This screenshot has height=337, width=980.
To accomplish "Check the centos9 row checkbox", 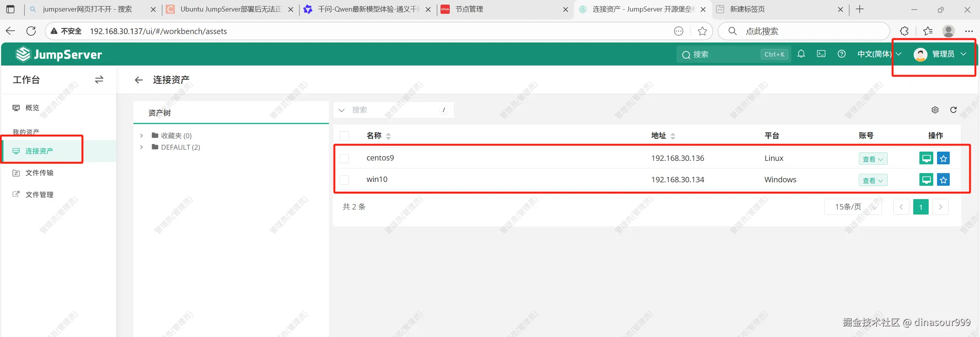I will pyautogui.click(x=344, y=158).
